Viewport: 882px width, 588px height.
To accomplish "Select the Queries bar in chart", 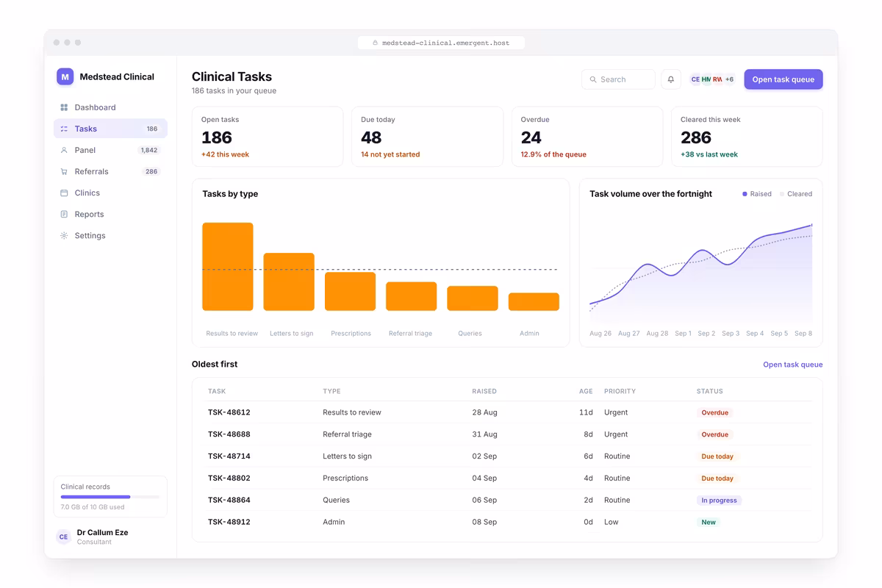I will click(473, 298).
